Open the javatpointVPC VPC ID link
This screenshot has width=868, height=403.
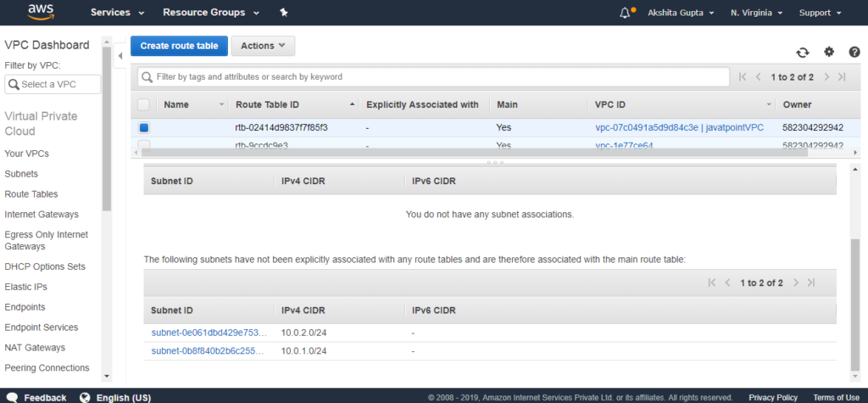point(680,127)
